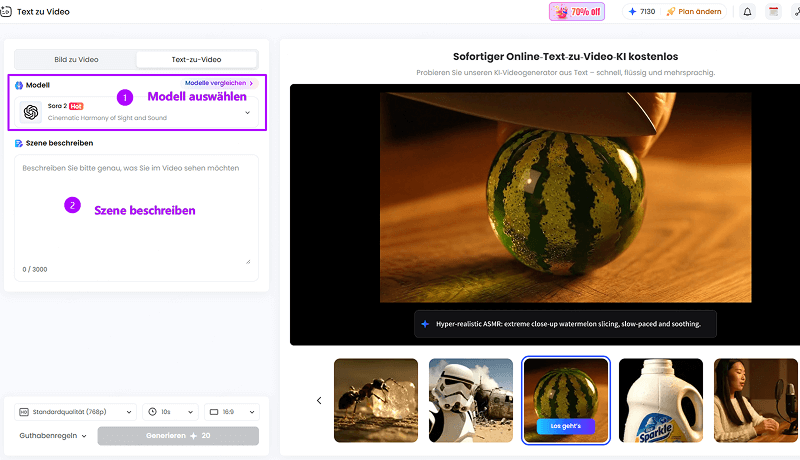This screenshot has height=460, width=800.
Task: Expand the Sora 2 model dropdown
Action: [x=248, y=112]
